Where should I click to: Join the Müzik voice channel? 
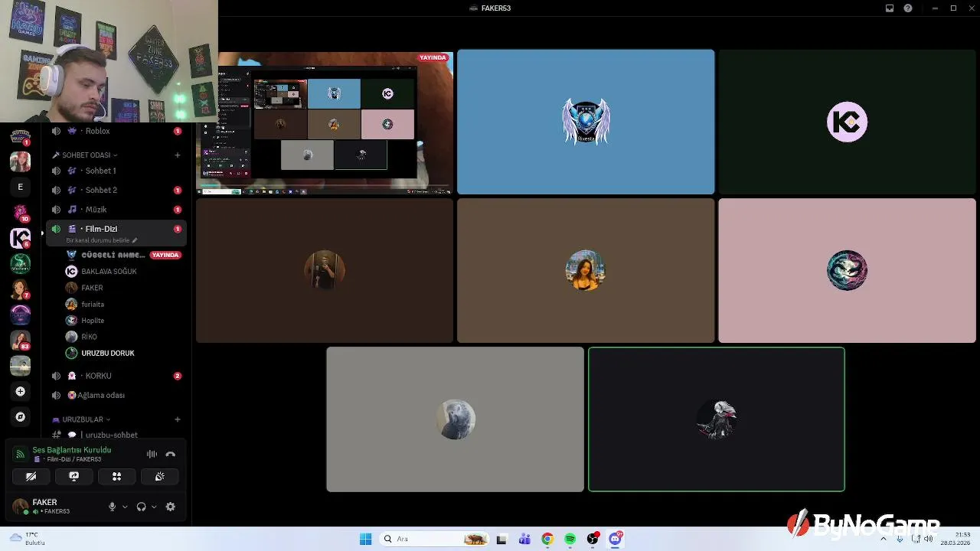[x=116, y=210]
